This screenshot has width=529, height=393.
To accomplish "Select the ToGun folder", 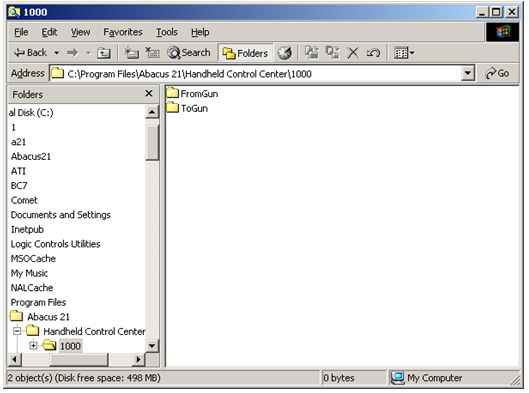I will point(187,108).
